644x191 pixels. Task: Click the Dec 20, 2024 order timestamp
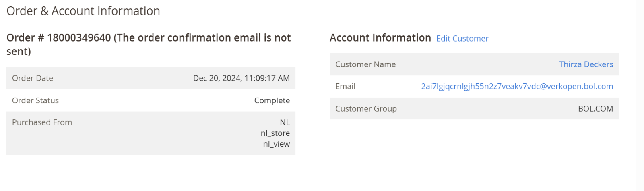point(241,78)
